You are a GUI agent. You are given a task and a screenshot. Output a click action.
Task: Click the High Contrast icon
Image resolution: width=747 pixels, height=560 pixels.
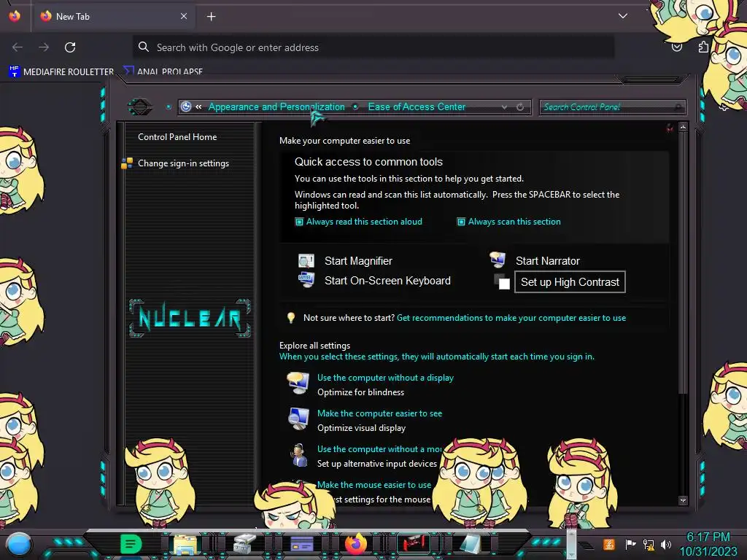502,281
